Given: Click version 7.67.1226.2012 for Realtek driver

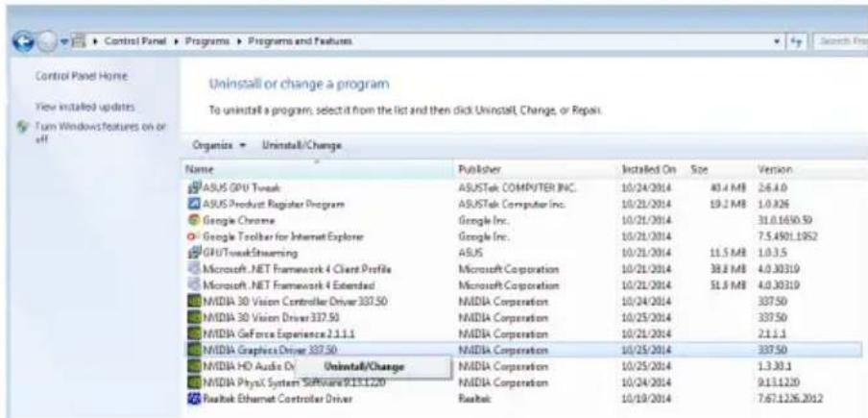Looking at the screenshot, I should pos(790,399).
